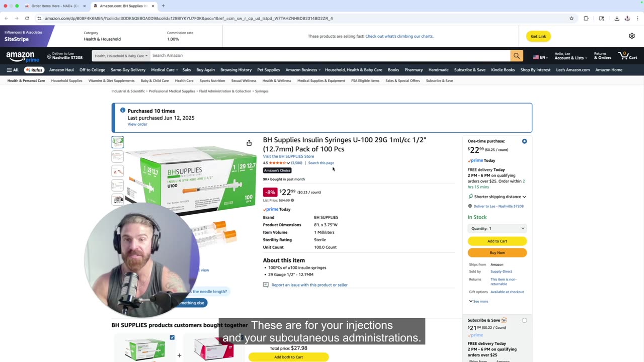Screen dimensions: 644x362
Task: Open Buy Again nav item
Action: click(205, 70)
